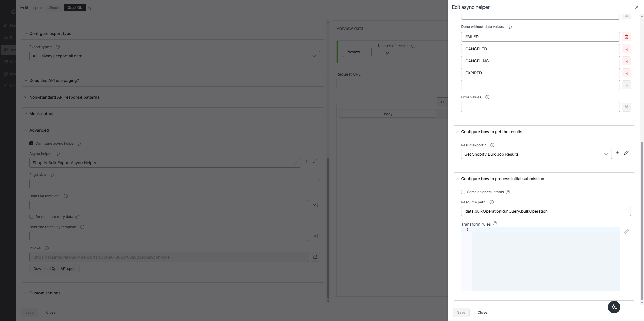This screenshot has height=321, width=644.
Task: Open Transform rules editor pencil icon
Action: [x=626, y=232]
